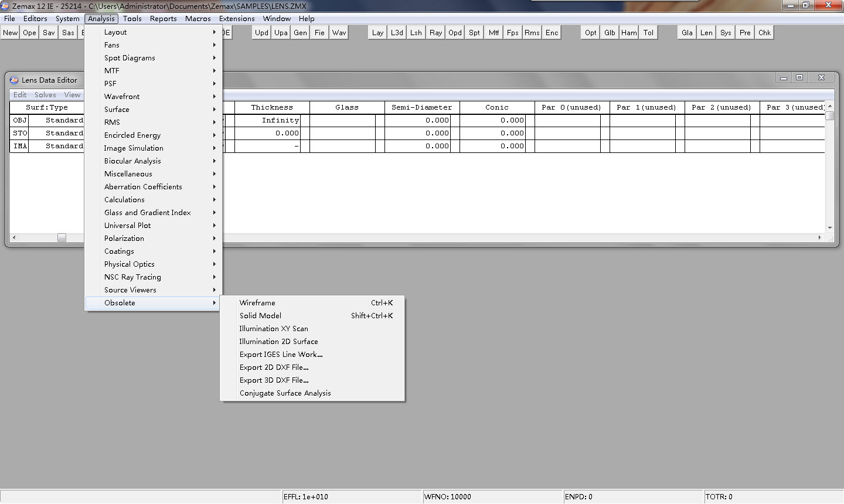Click the OBJ row Thickness cell Infinity

268,120
